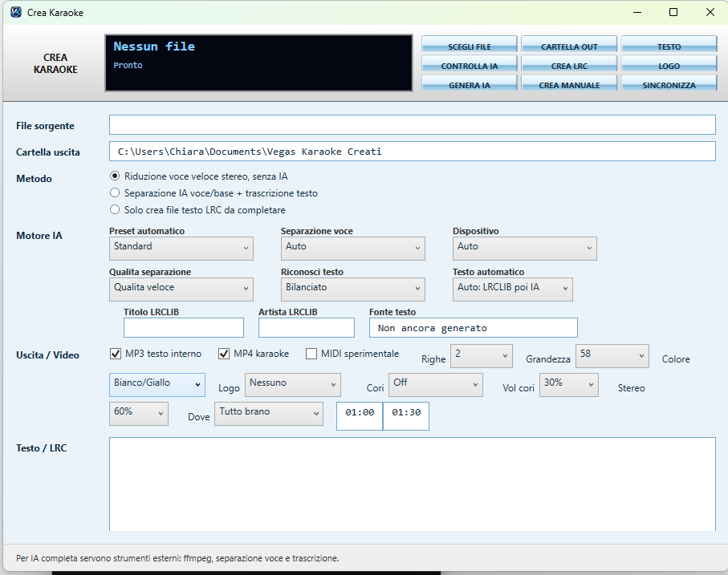Expand the Logo dropdown showing Nessuno
728x575 pixels.
[x=292, y=385]
